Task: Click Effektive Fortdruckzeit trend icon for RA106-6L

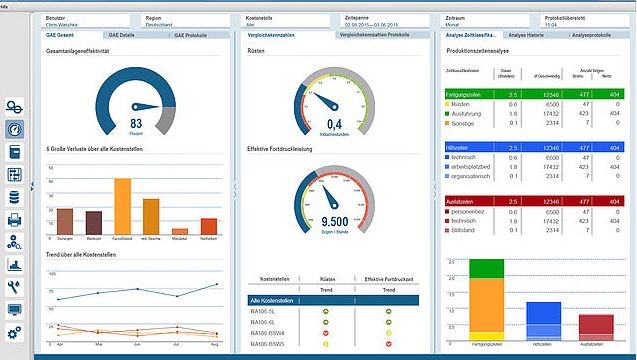Action: click(388, 322)
